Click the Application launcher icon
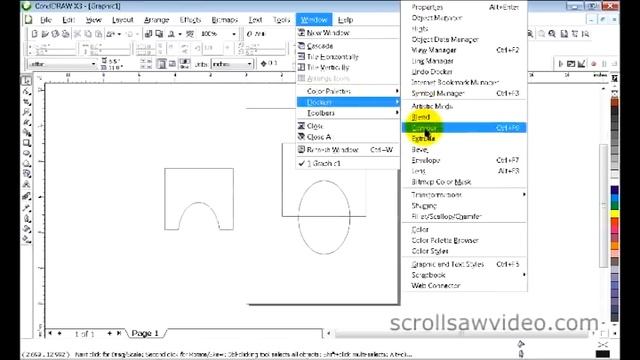The width and height of the screenshot is (640, 360). coord(172,34)
